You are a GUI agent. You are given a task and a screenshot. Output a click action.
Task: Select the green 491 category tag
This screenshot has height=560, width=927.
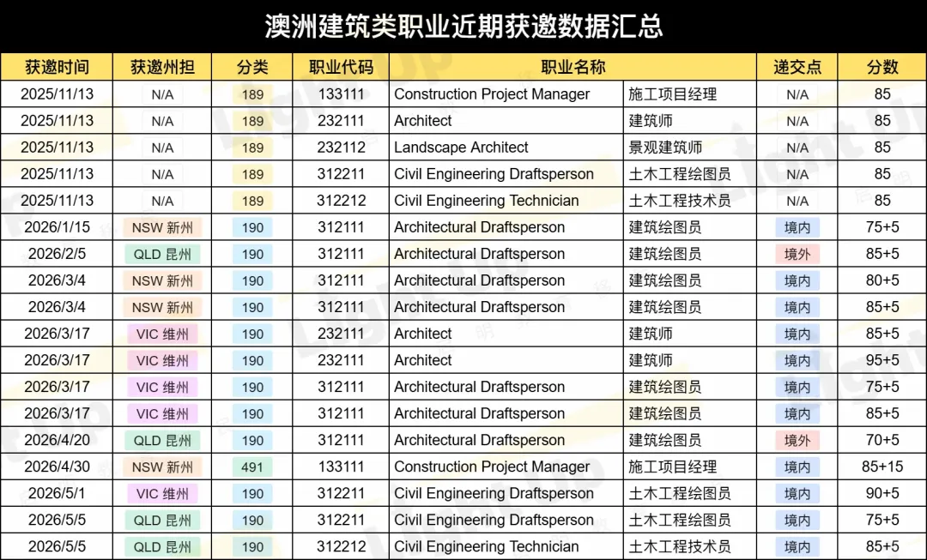[252, 467]
